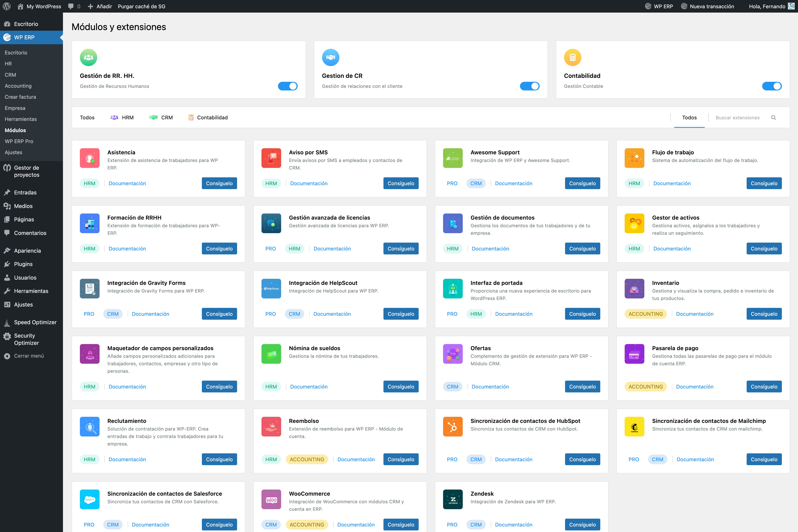Click the Gestión de documentos icon
The height and width of the screenshot is (532, 798).
453,223
